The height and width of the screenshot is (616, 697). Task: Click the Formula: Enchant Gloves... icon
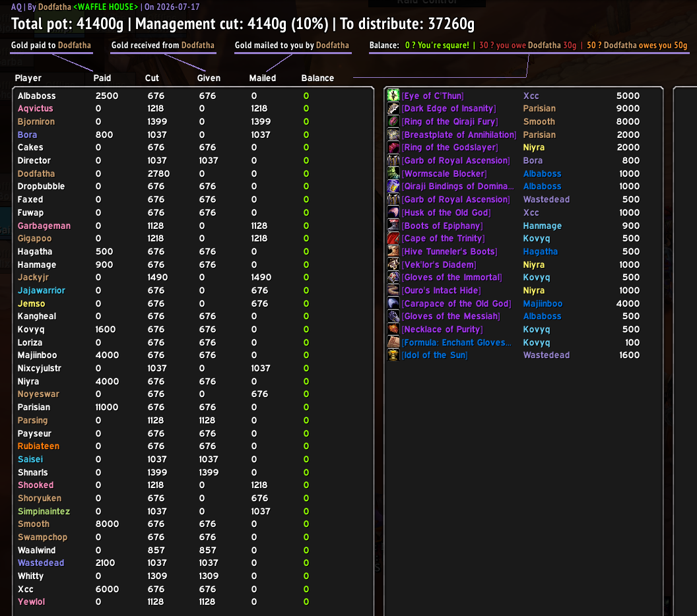(393, 342)
